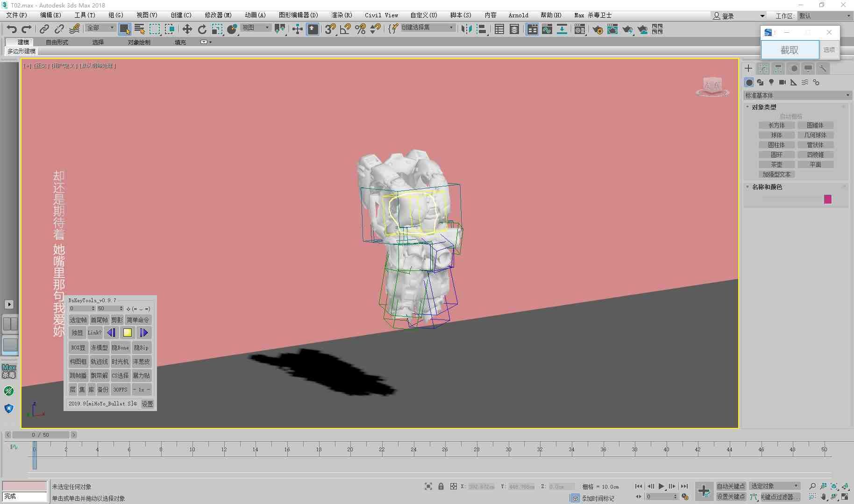Click 设置 in BsKeyTools panel
The image size is (854, 504).
[147, 404]
